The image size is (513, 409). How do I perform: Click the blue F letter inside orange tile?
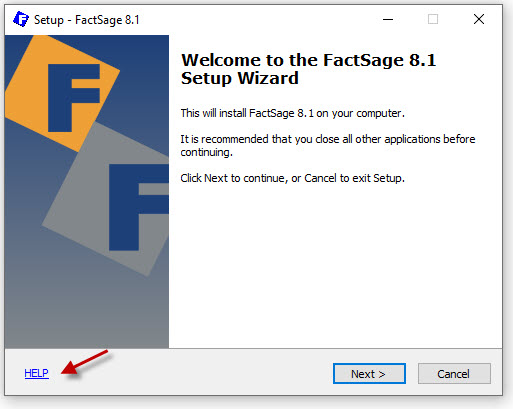(x=73, y=98)
